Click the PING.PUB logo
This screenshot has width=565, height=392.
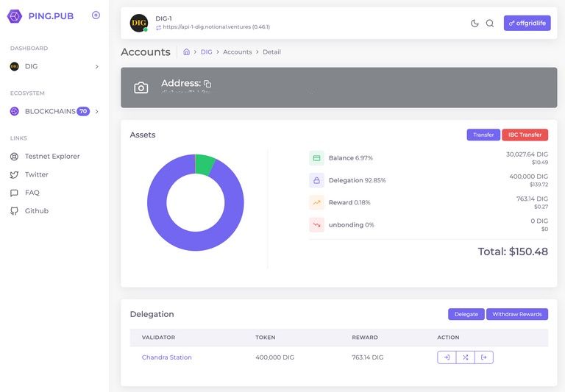coord(42,15)
